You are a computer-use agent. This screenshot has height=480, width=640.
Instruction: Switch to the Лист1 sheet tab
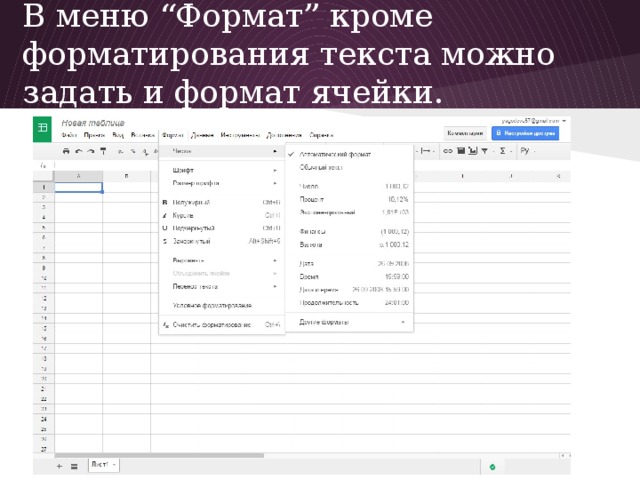coord(104,465)
